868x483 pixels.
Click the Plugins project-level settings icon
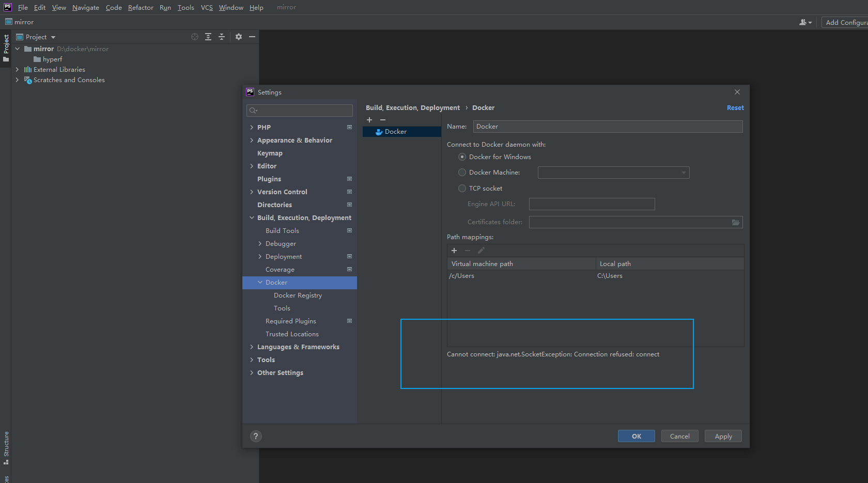point(350,179)
